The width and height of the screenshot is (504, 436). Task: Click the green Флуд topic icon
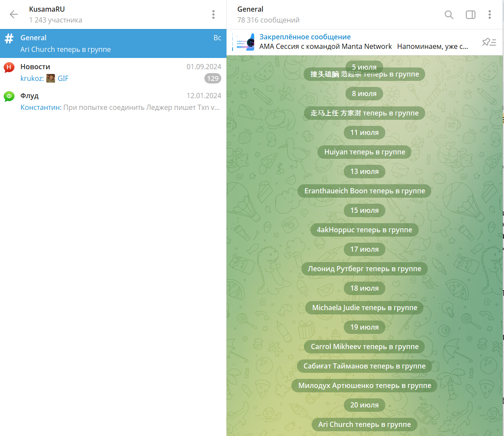click(x=9, y=96)
